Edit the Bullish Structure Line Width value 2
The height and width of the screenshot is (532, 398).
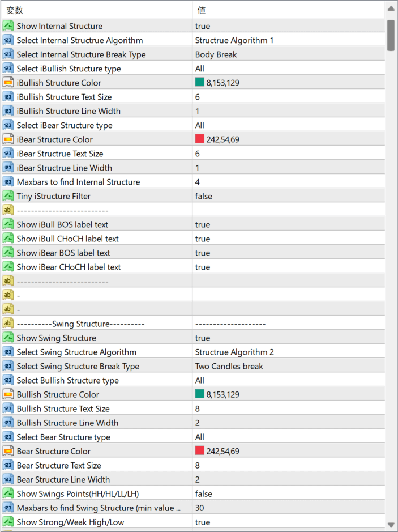pyautogui.click(x=289, y=423)
